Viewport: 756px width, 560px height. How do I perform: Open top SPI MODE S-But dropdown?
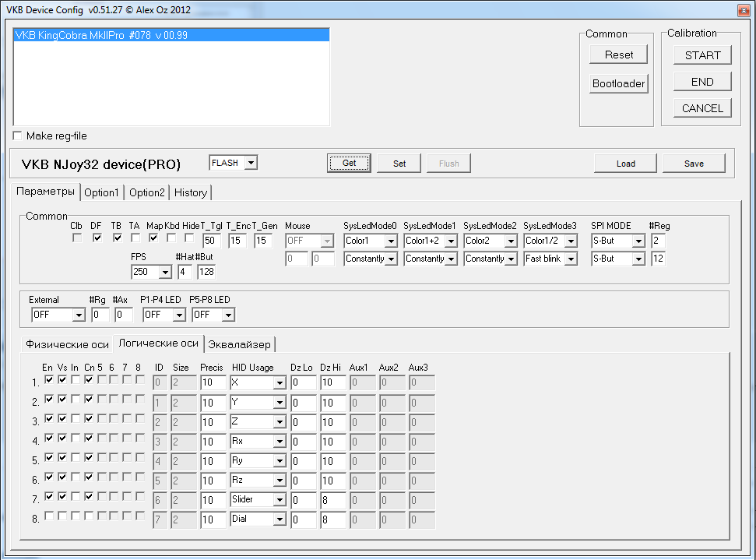(x=638, y=241)
